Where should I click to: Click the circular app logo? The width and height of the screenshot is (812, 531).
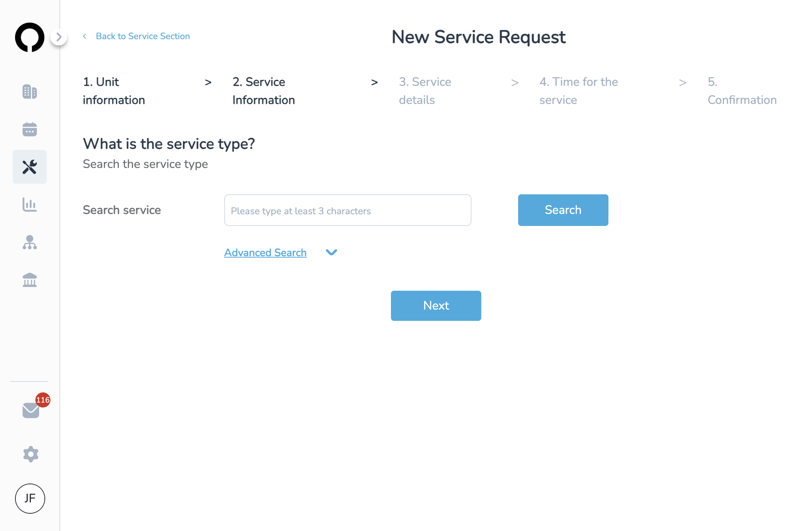[x=30, y=37]
